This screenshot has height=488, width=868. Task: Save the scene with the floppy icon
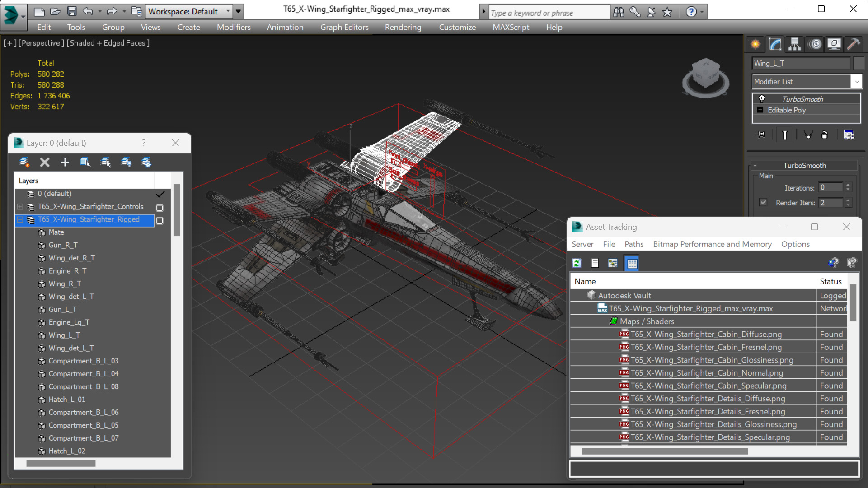(71, 11)
